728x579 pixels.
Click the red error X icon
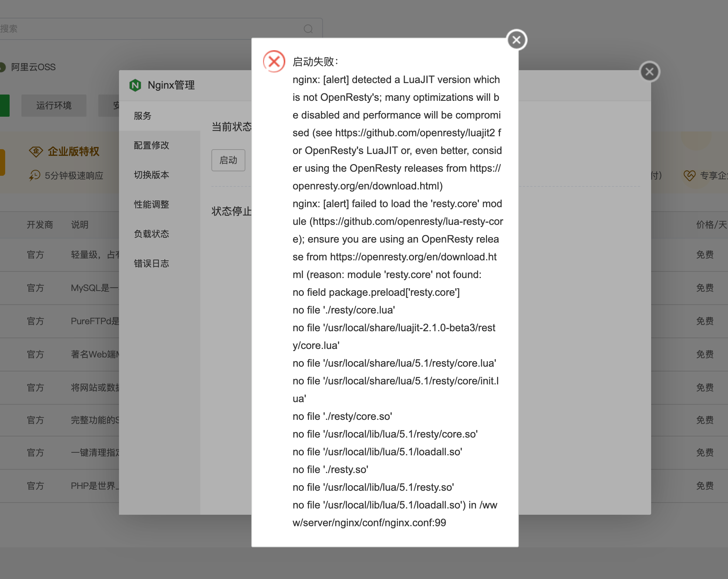coord(274,61)
